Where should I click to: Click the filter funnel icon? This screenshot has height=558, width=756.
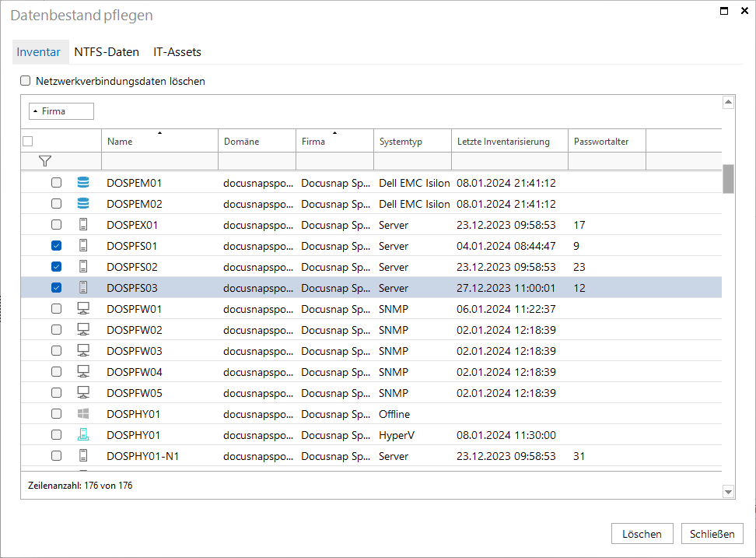pos(45,161)
